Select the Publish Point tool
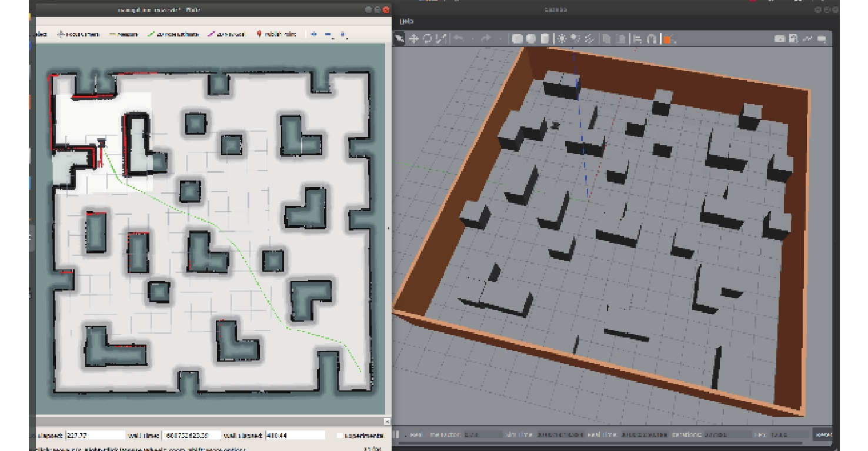 coord(276,35)
